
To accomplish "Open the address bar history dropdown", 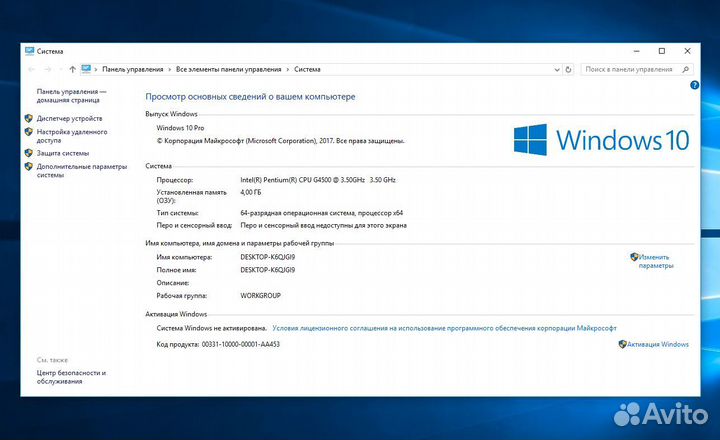I will click(557, 70).
